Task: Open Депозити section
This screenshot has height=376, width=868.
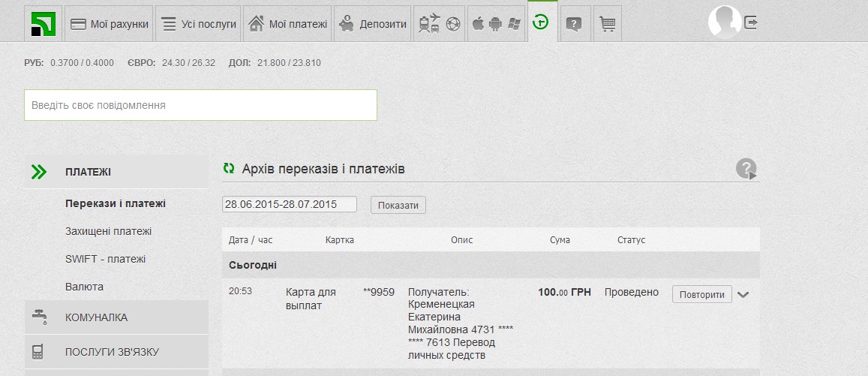Action: pyautogui.click(x=372, y=24)
